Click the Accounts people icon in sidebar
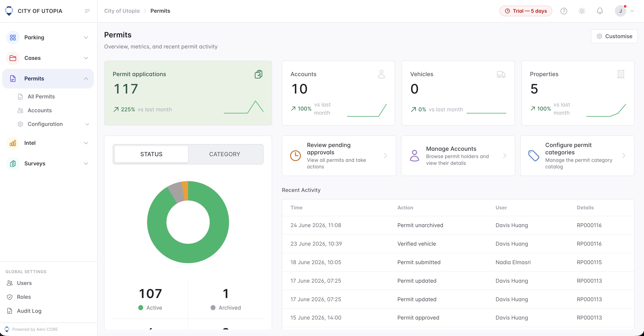644x336 pixels. point(20,110)
